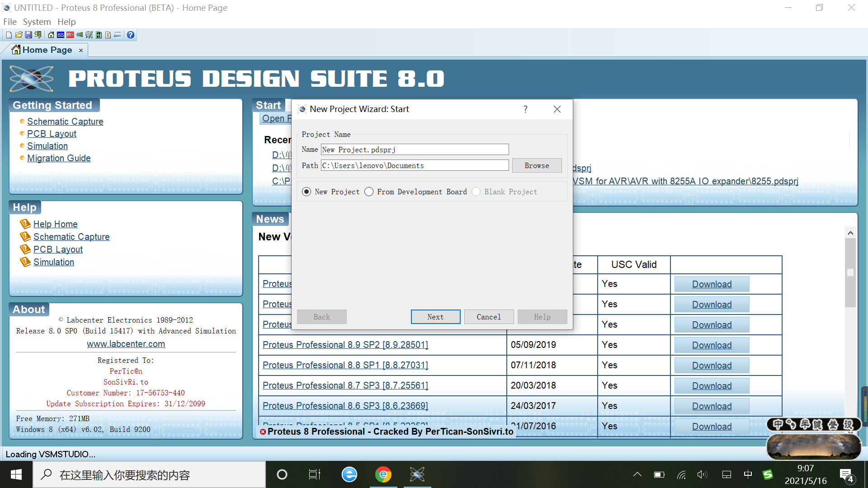This screenshot has height=488, width=868.
Task: Open the www.labcenter.com link
Action: (126, 344)
